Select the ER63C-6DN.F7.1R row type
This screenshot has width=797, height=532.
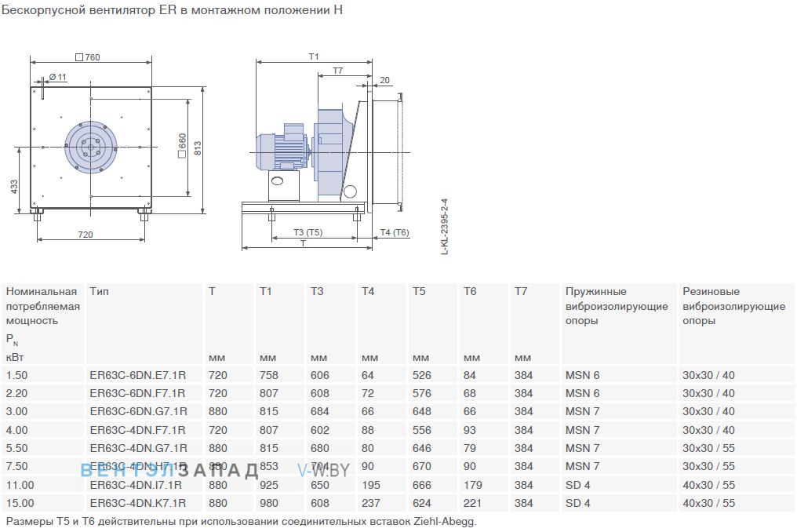138,393
